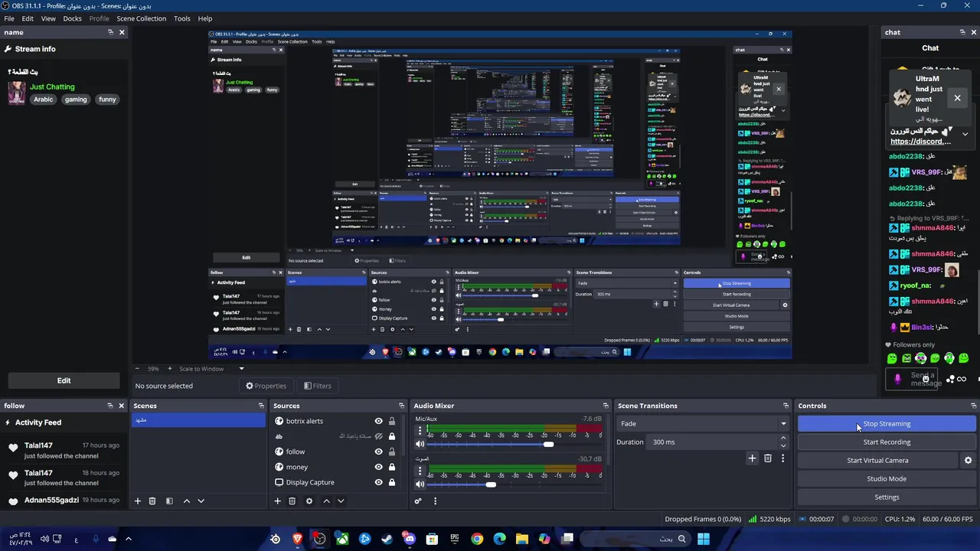This screenshot has height=551, width=980.
Task: Open the Docks menu
Action: coord(72,18)
